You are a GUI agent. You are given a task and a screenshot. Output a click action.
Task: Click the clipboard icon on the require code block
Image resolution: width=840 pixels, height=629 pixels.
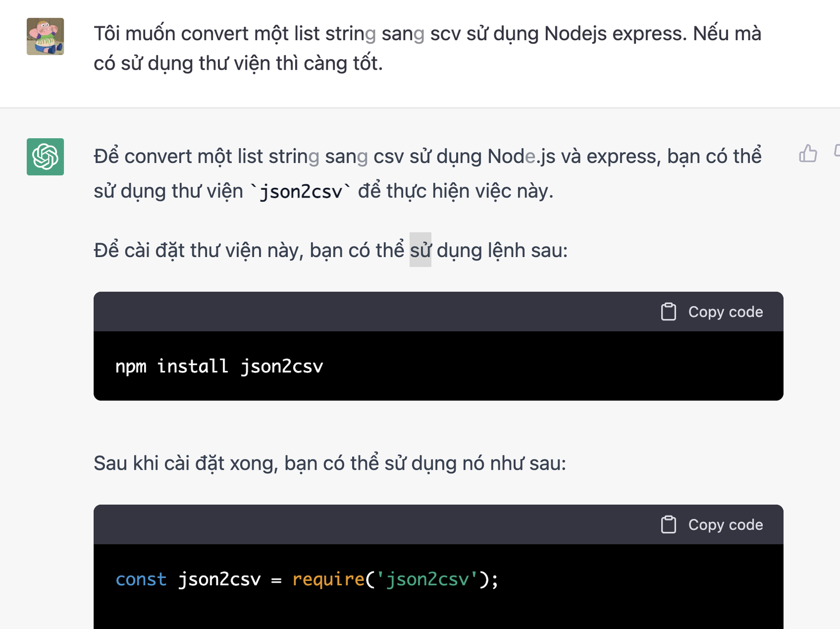pyautogui.click(x=668, y=524)
